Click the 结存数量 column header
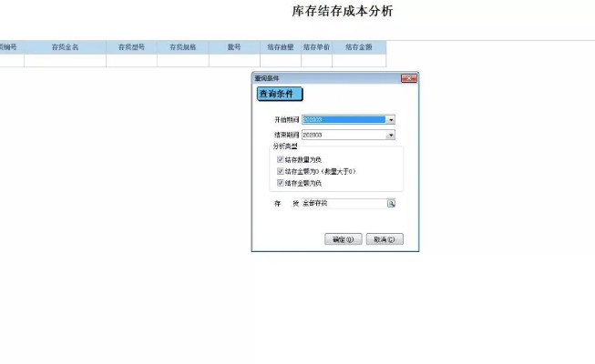This screenshot has height=364, width=595. click(x=281, y=47)
